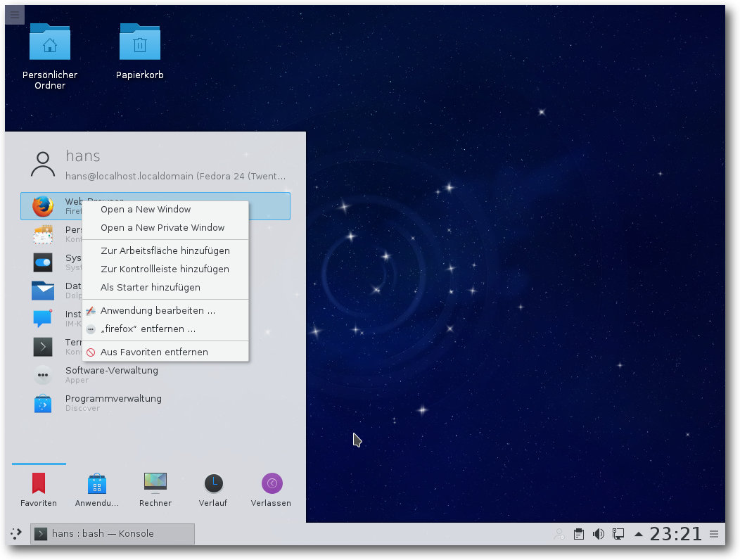Click the Anwendung bearbeiten pencil icon

(91, 311)
